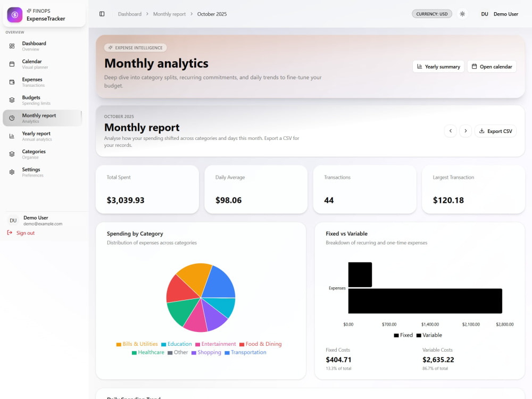Image resolution: width=532 pixels, height=399 pixels.
Task: Switch theme with the sun icon
Action: tap(462, 14)
